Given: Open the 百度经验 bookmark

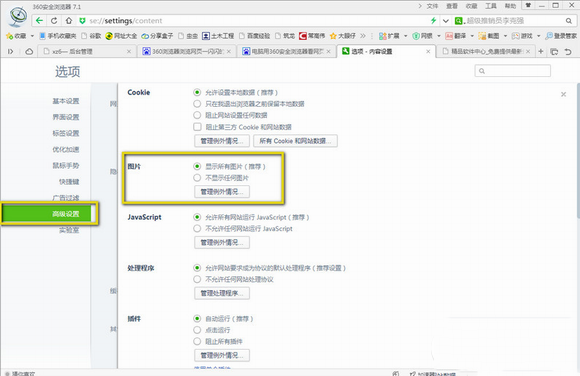Looking at the screenshot, I should (x=254, y=36).
